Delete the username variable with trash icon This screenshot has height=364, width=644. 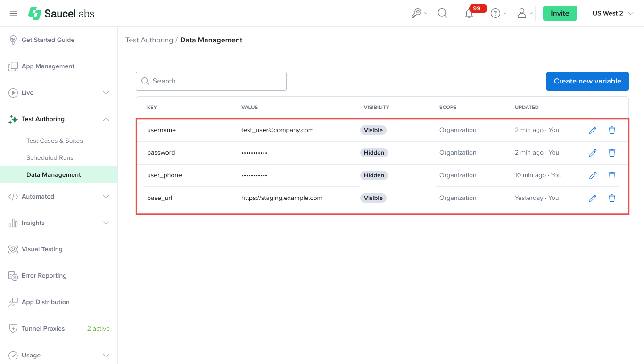coord(612,130)
